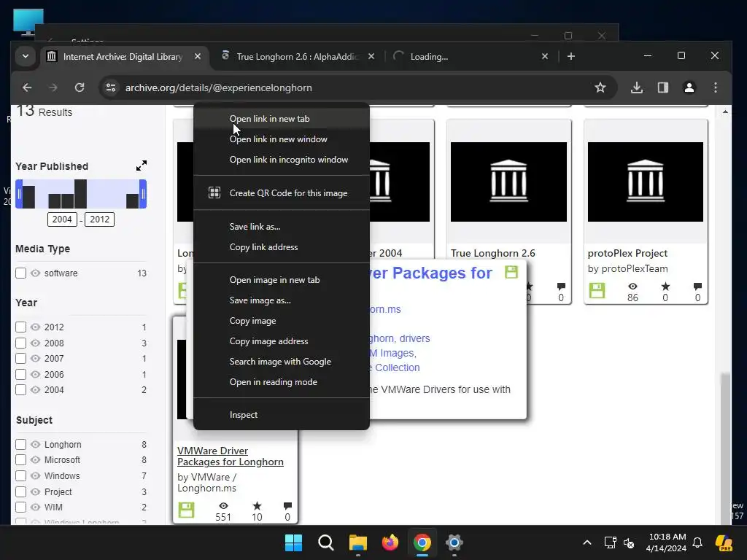Open the clock showing 10:18 AM
The height and width of the screenshot is (560, 747).
667,542
